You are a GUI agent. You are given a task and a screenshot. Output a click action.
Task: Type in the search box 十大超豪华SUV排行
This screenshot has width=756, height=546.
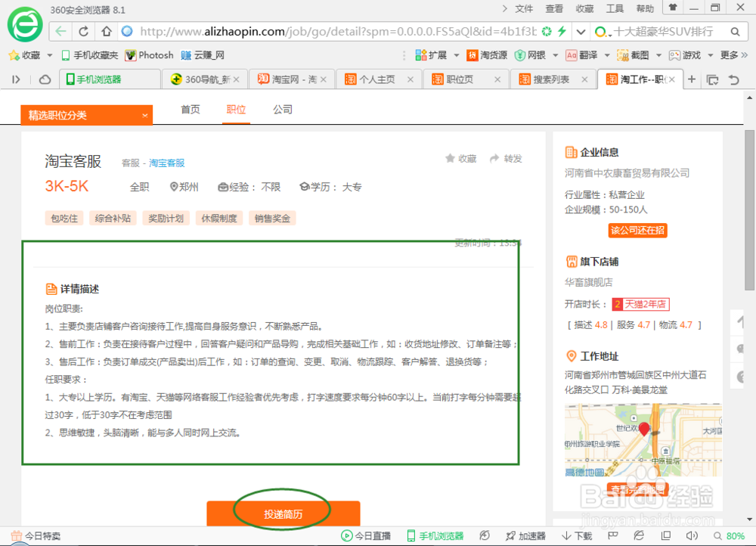click(x=662, y=32)
